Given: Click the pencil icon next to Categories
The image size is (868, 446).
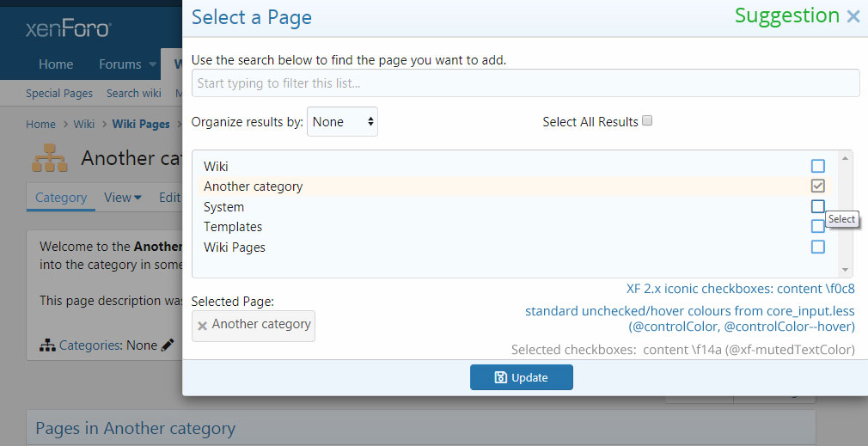Looking at the screenshot, I should [x=168, y=345].
